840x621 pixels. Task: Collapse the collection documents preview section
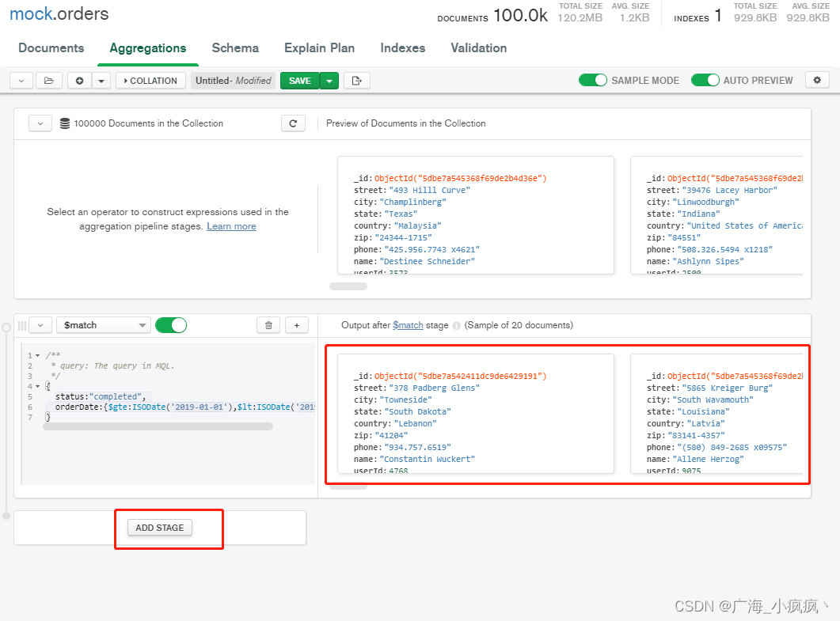pyautogui.click(x=40, y=123)
